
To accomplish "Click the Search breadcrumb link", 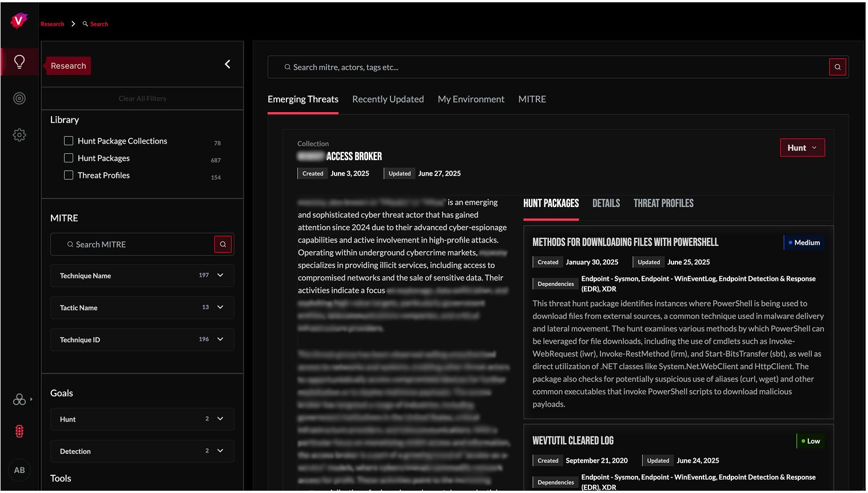I will pos(99,24).
